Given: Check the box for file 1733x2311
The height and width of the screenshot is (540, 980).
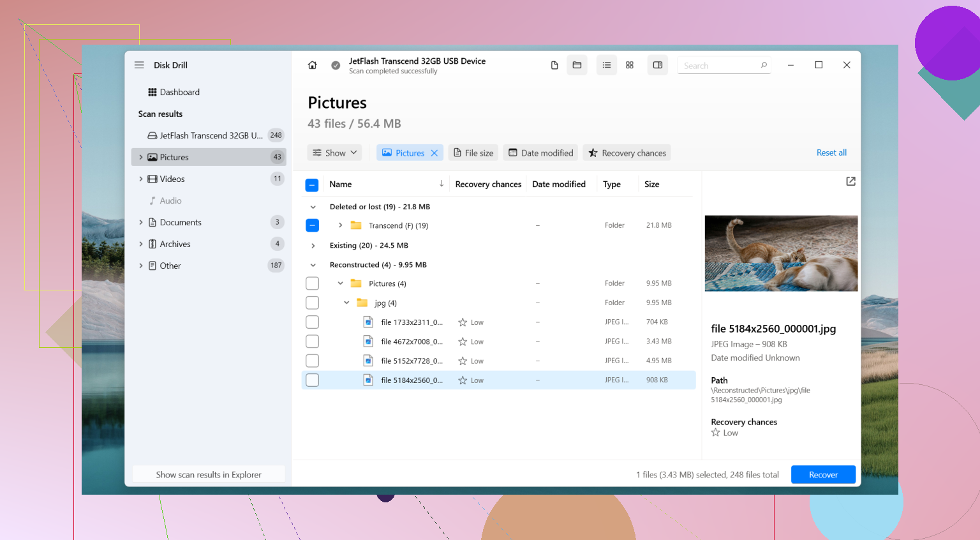Looking at the screenshot, I should click(312, 322).
